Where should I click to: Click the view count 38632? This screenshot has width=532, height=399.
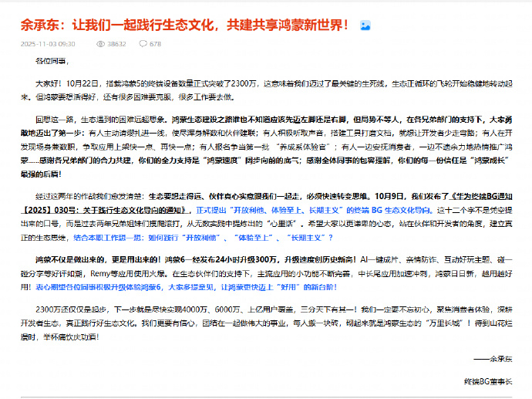116,44
